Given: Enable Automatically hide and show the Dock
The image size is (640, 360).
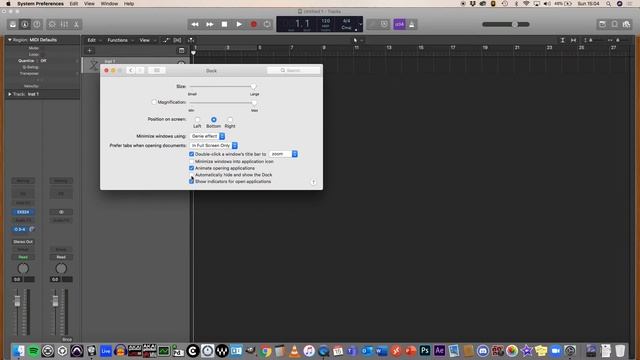Looking at the screenshot, I should (x=191, y=175).
